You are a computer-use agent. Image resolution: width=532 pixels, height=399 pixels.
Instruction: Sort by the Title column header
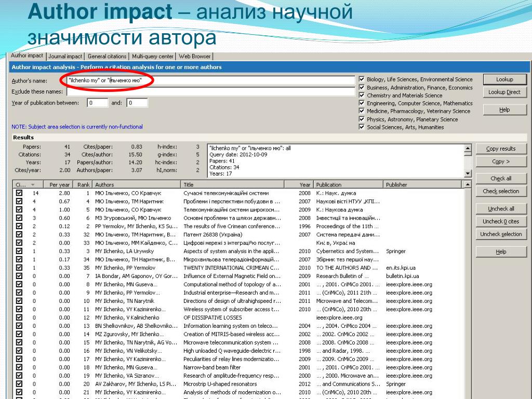pyautogui.click(x=232, y=185)
